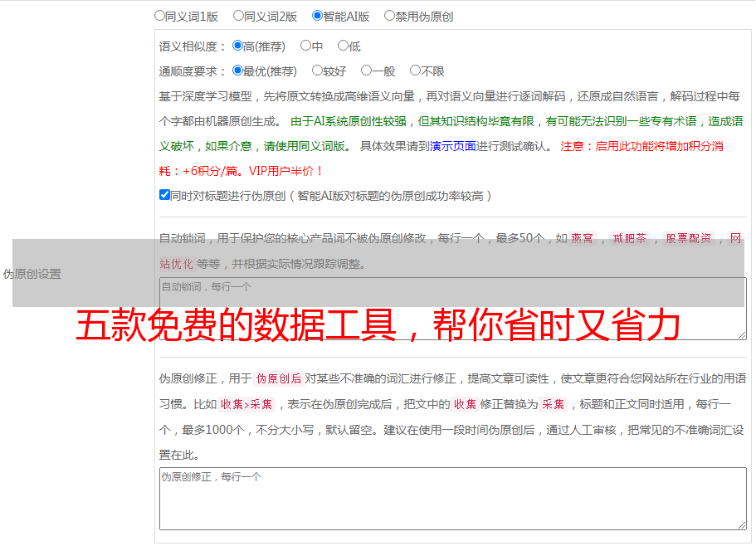Select the 同义词2版 radio option
756x546 pixels.
click(238, 16)
